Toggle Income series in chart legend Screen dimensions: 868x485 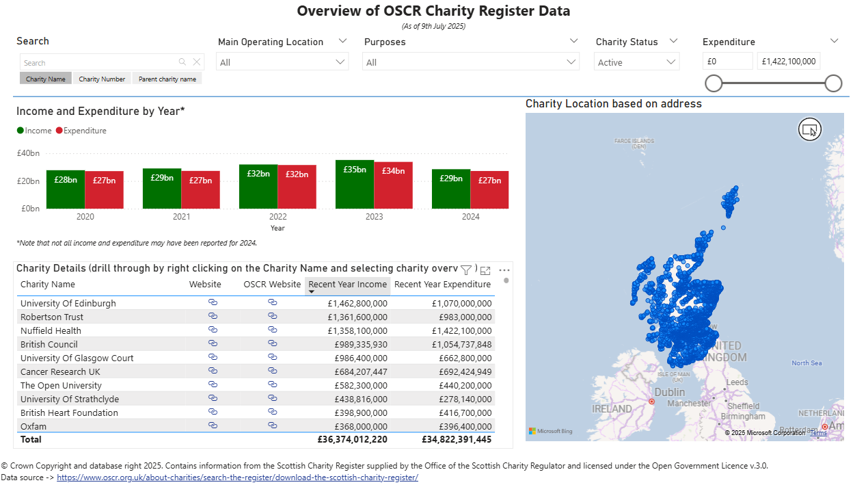coord(34,131)
